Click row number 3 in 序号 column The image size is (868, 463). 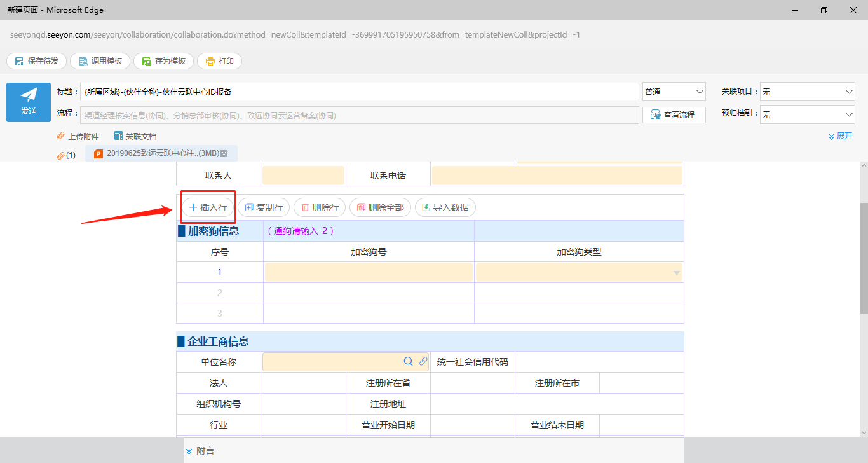220,314
